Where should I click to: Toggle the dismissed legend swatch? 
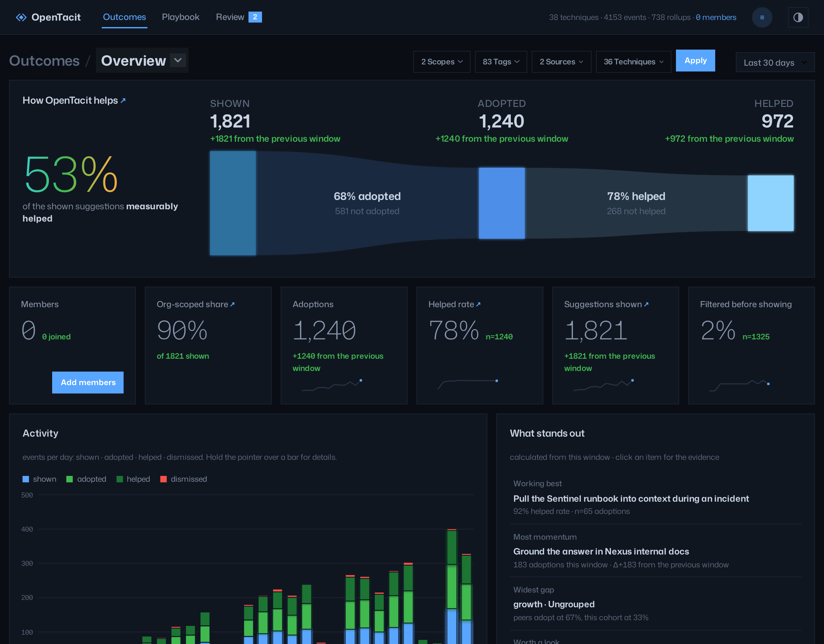point(164,479)
